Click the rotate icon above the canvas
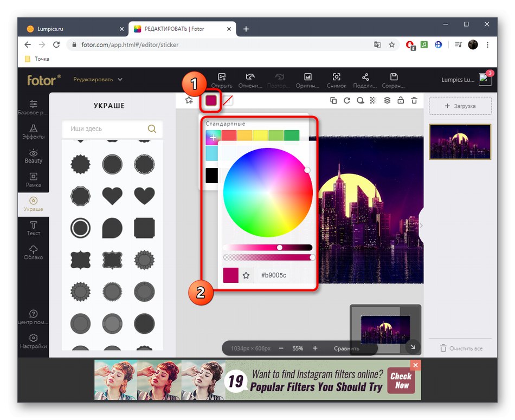 [x=347, y=101]
